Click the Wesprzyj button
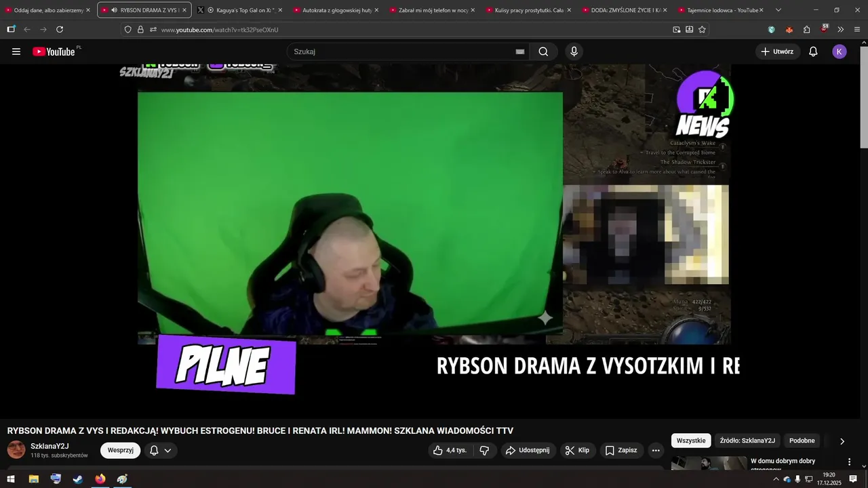 point(120,450)
